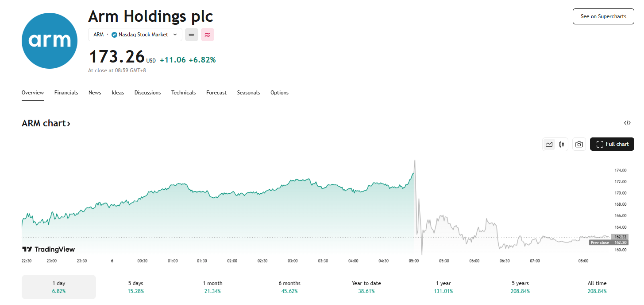Go to the Options tab
Viewport: 644px width, 305px height.
pyautogui.click(x=279, y=93)
